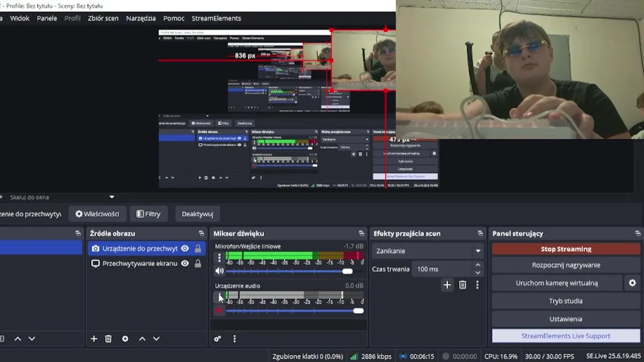Screen dimensions: 644x362
Task: Undock the scenes panel
Action: tap(77, 233)
